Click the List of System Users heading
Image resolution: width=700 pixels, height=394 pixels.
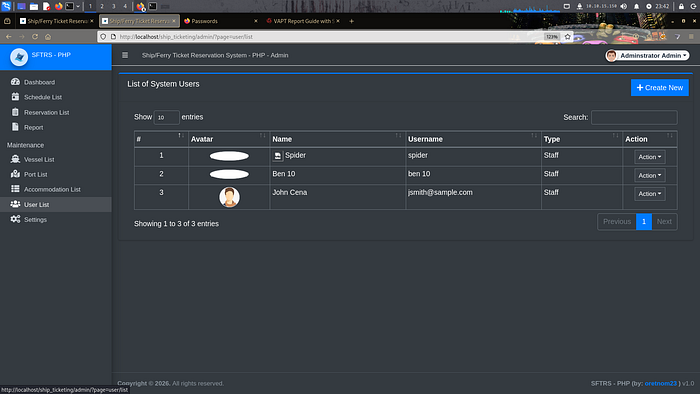pyautogui.click(x=163, y=84)
